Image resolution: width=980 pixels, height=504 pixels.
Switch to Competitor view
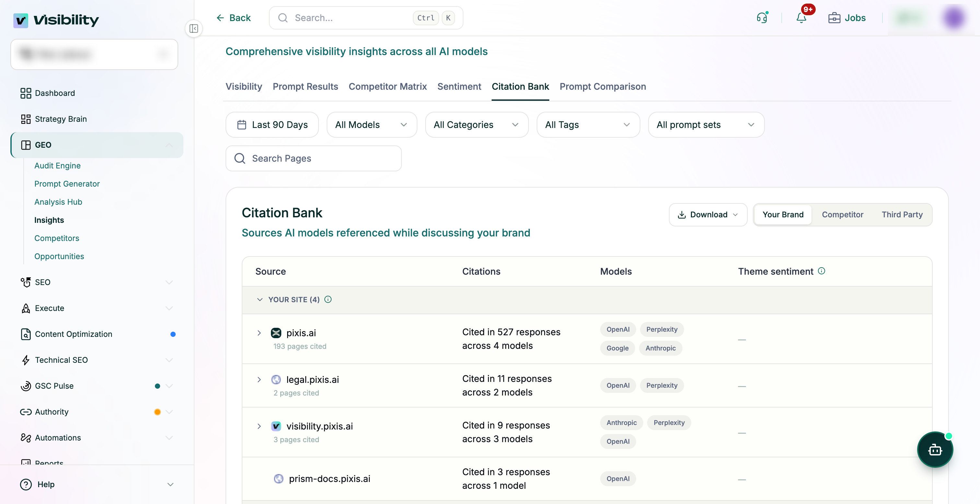click(x=842, y=214)
